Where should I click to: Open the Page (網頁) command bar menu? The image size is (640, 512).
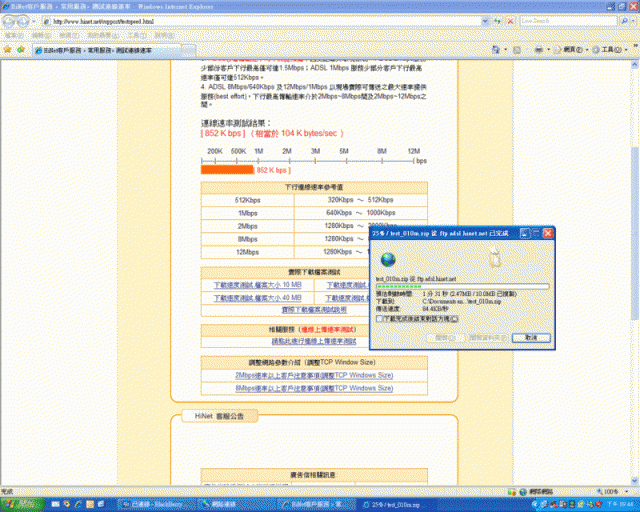tap(571, 50)
